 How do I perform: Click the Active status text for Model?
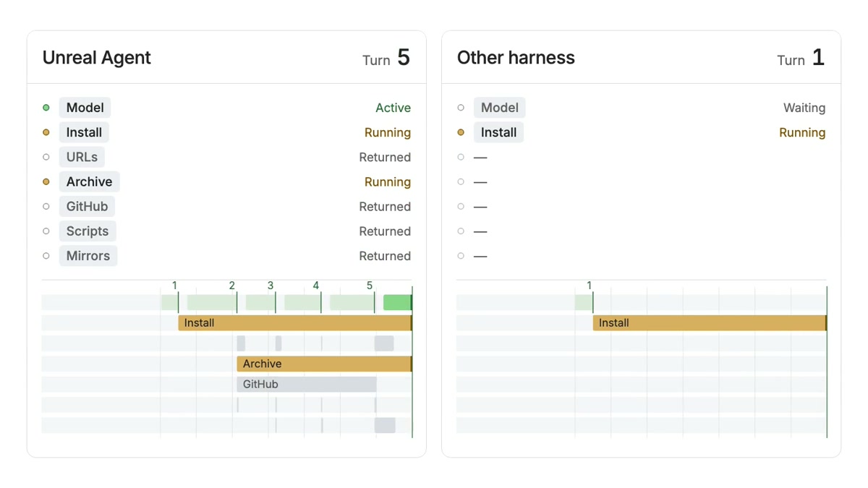[x=393, y=108]
